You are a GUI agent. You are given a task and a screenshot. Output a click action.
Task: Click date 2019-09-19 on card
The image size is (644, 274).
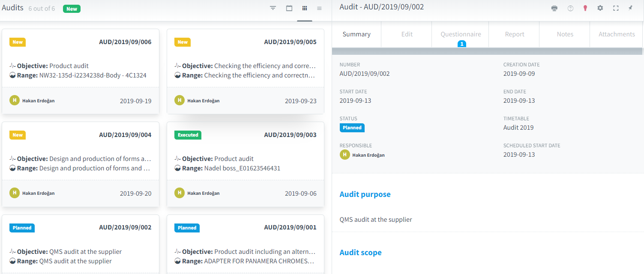pos(135,101)
